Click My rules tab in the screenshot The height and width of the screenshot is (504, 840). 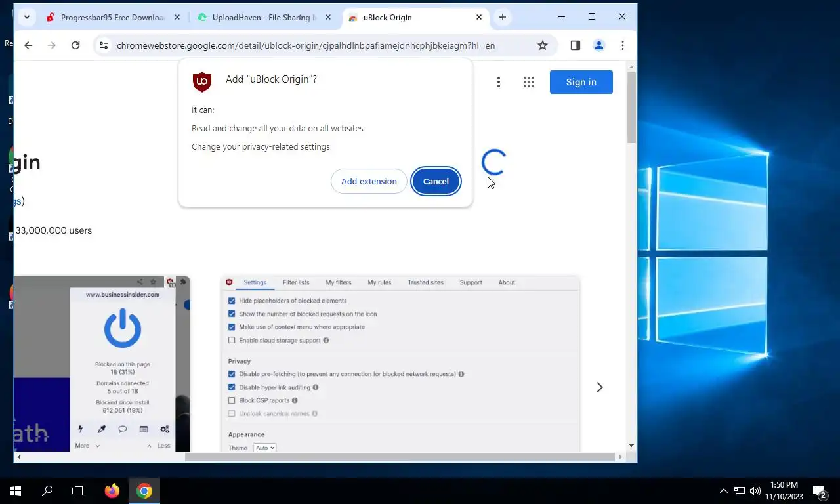(379, 282)
